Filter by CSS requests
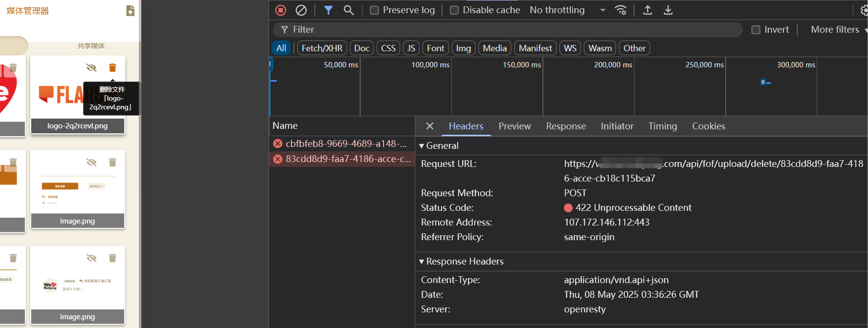Viewport: 868px width, 328px height. pos(388,48)
